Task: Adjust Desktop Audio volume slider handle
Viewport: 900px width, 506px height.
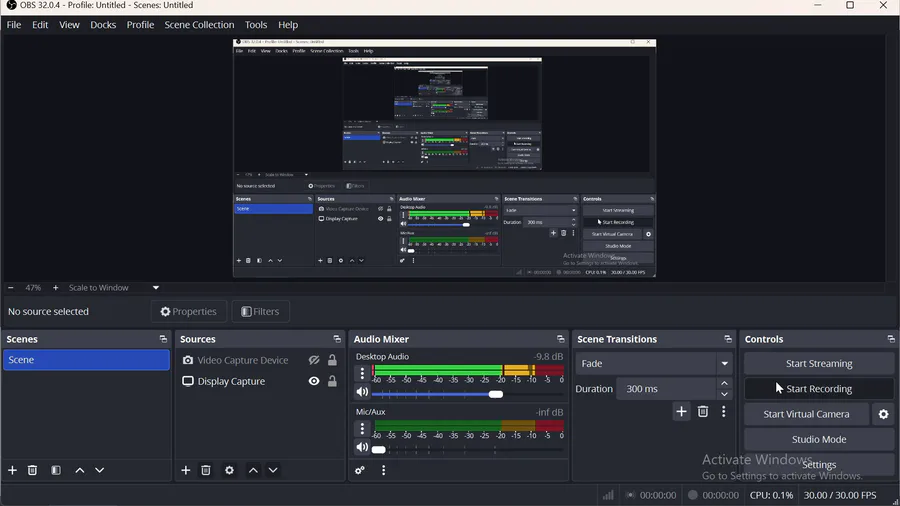Action: (496, 394)
